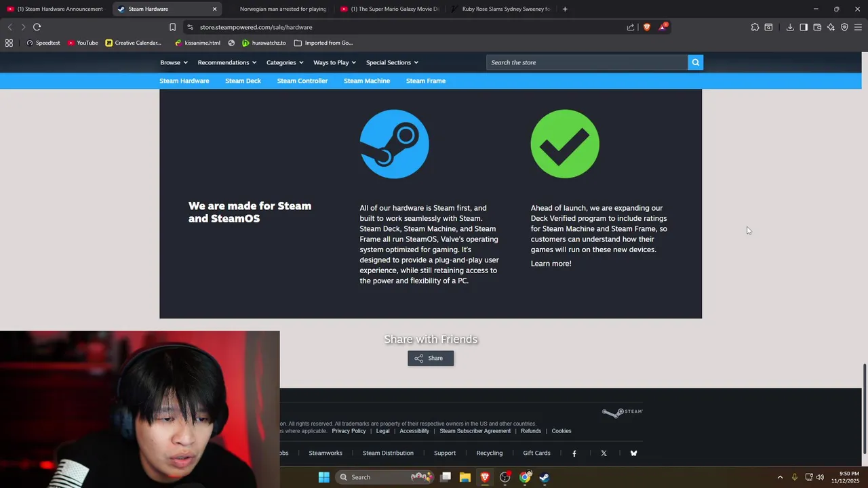Open File Explorer from the taskbar
Image resolution: width=868 pixels, height=488 pixels.
pyautogui.click(x=465, y=477)
